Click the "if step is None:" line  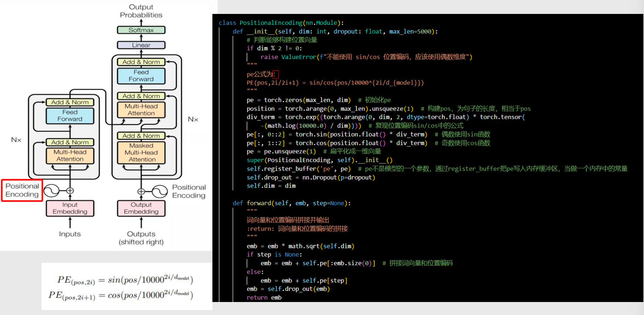click(274, 255)
